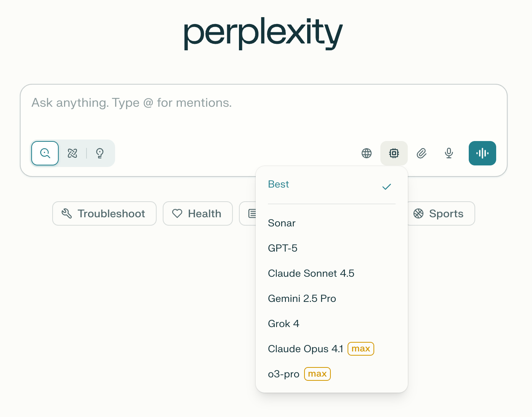Switch to Labs lightbulb mode
The image size is (532, 417).
[x=100, y=153]
